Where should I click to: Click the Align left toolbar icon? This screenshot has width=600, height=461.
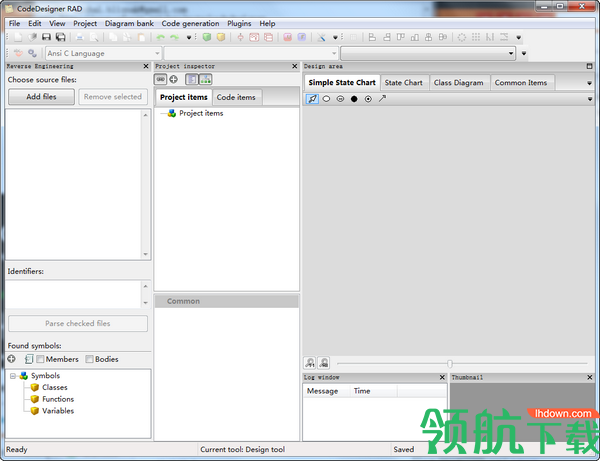coord(372,37)
